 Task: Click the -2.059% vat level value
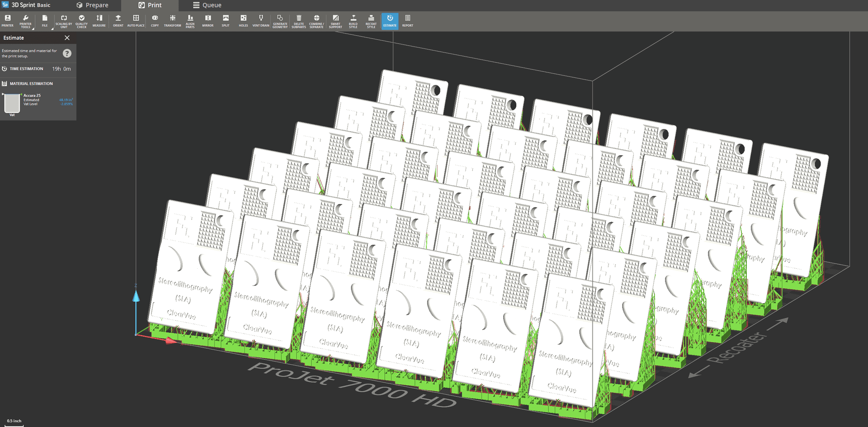coord(67,104)
